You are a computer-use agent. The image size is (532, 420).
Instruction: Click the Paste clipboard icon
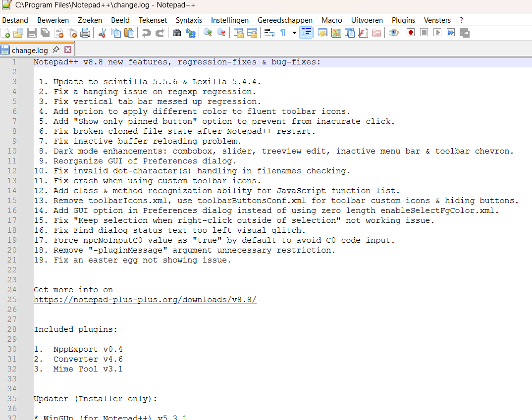(x=129, y=33)
